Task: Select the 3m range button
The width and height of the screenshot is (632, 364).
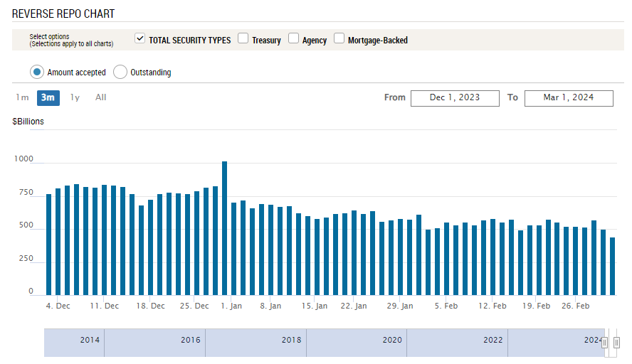Action: (48, 98)
